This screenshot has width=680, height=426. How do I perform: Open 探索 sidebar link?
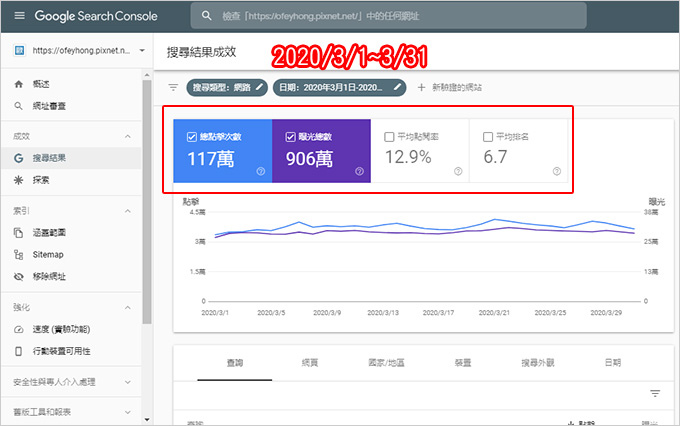(x=41, y=180)
